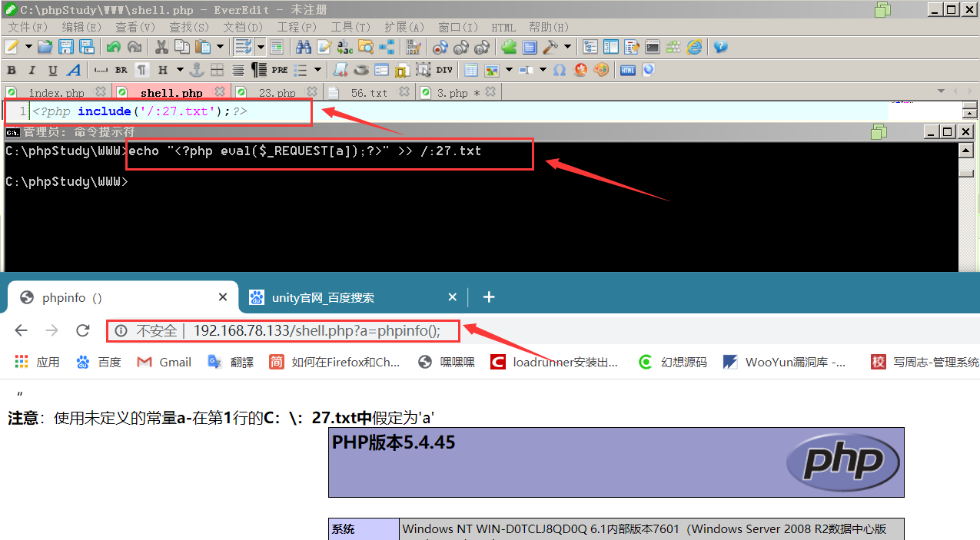
Task: Open the 百度 bookmark
Action: [x=98, y=362]
